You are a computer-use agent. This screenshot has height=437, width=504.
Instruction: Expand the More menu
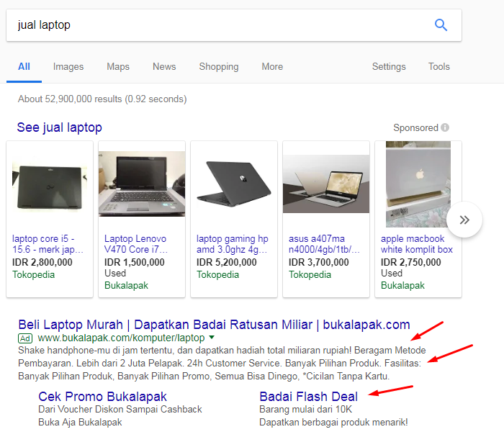coord(272,66)
